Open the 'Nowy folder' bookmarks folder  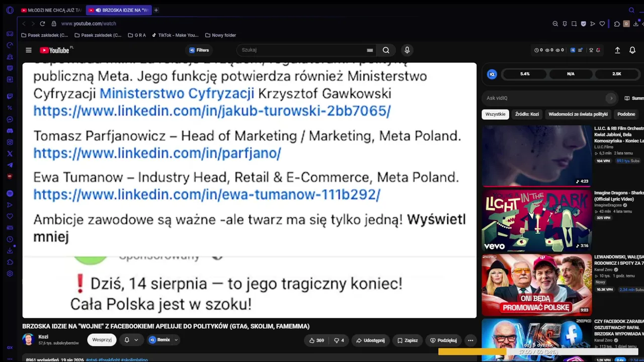(220, 35)
